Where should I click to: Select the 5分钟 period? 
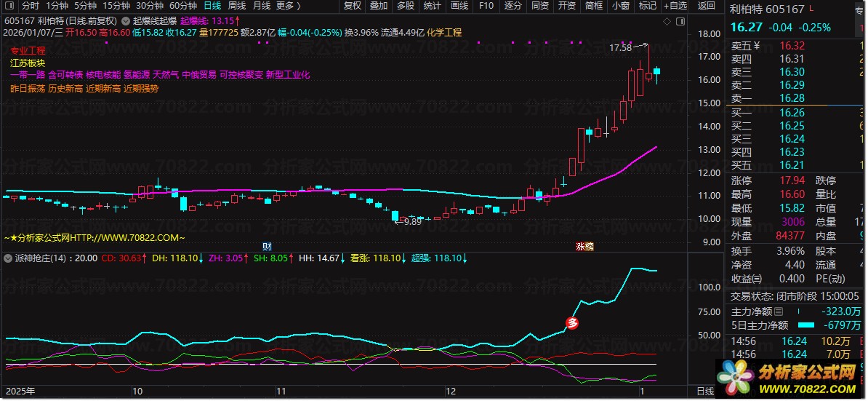85,6
